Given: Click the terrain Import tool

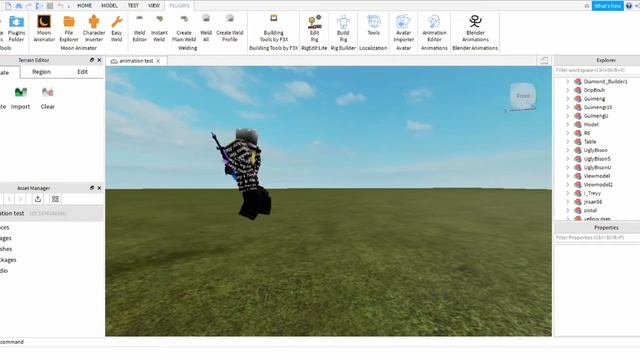Looking at the screenshot, I should point(20,98).
